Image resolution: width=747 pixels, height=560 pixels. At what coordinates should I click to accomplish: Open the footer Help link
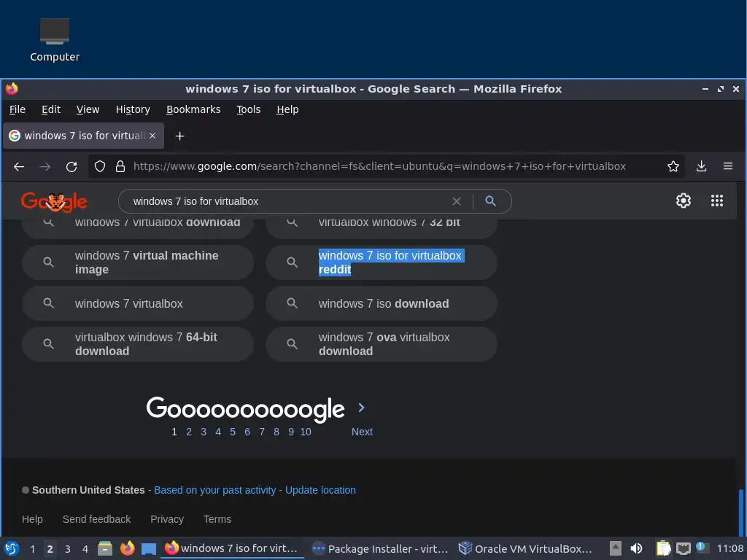32,519
